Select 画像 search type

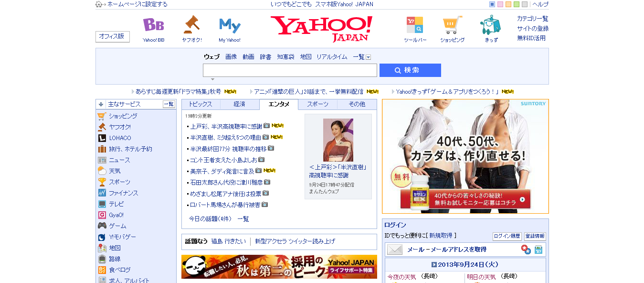click(231, 57)
